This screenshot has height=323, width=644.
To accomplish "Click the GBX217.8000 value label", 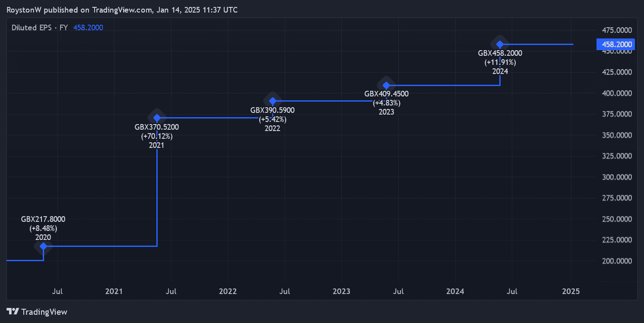I will pyautogui.click(x=43, y=219).
